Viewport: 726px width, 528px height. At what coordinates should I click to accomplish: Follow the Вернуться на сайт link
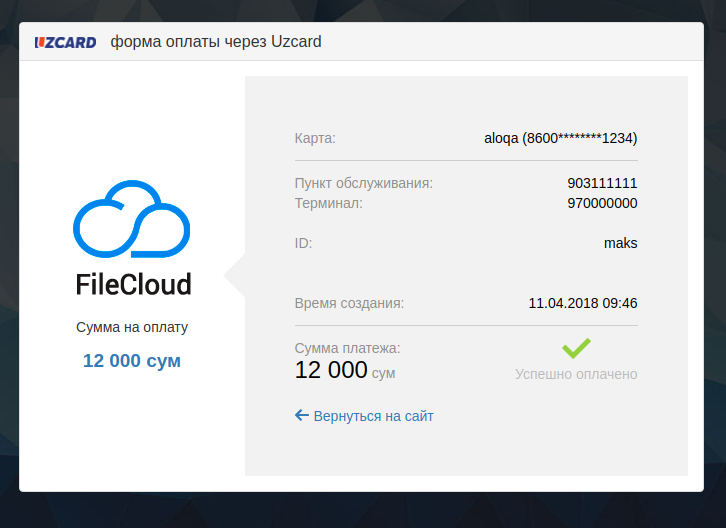click(373, 416)
